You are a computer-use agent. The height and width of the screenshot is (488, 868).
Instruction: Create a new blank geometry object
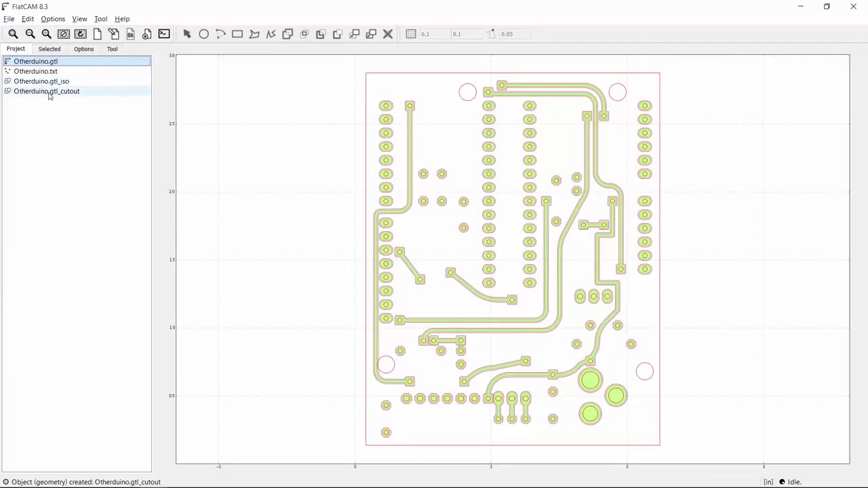[x=97, y=34]
